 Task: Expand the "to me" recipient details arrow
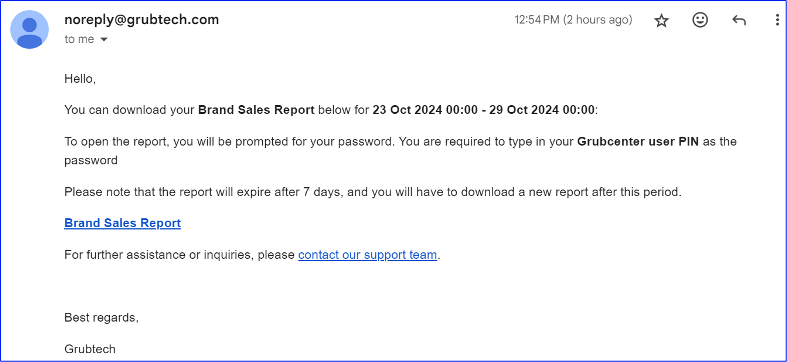coord(104,40)
